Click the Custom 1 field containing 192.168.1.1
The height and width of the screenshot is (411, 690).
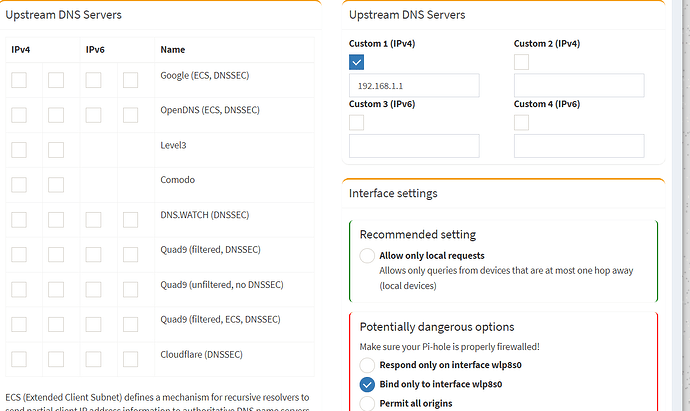click(414, 86)
